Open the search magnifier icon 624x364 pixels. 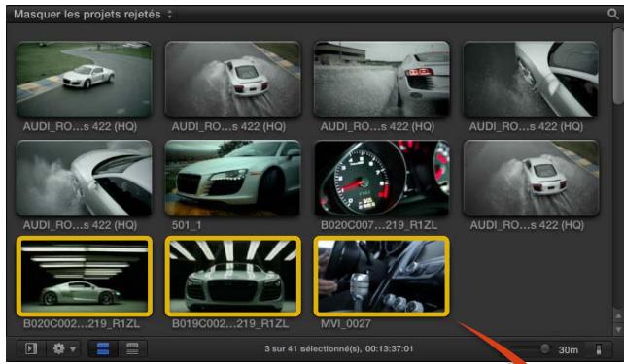613,14
